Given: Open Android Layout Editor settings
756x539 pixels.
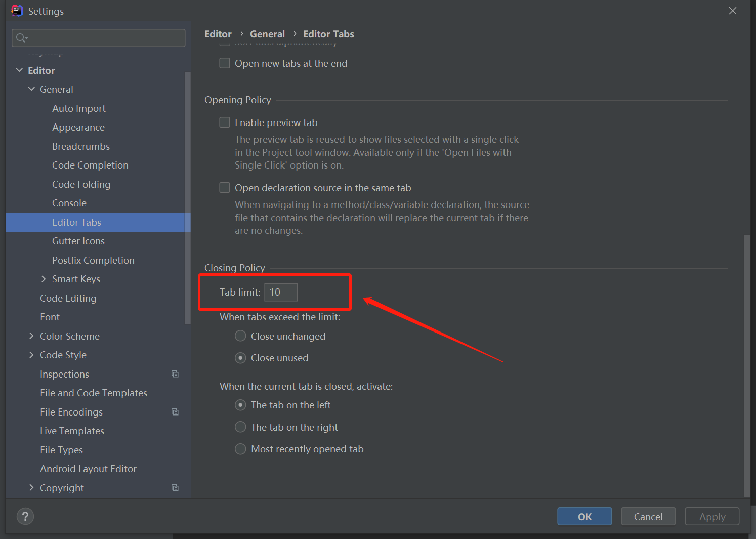Looking at the screenshot, I should [88, 469].
